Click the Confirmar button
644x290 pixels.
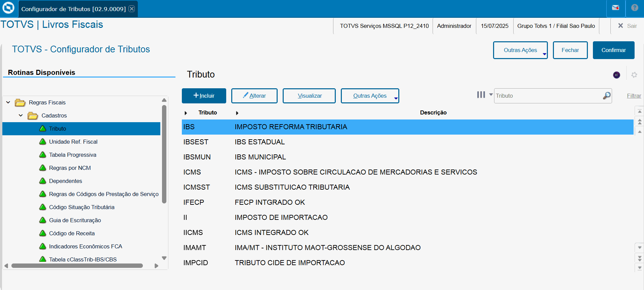click(613, 50)
